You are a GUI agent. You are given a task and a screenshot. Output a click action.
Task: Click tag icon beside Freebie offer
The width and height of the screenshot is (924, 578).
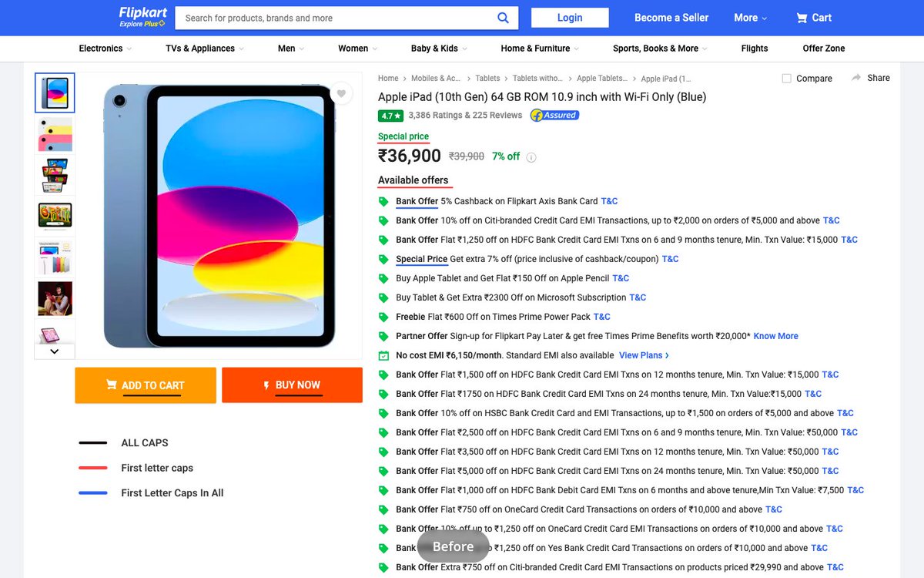[x=383, y=317]
